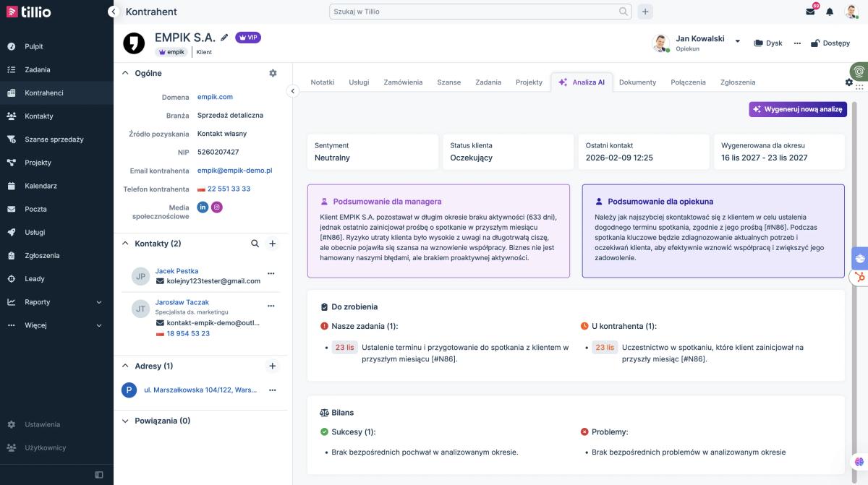Screen dimensions: 868x485
Task: Collapse the details panel with arrow
Action: click(x=292, y=91)
